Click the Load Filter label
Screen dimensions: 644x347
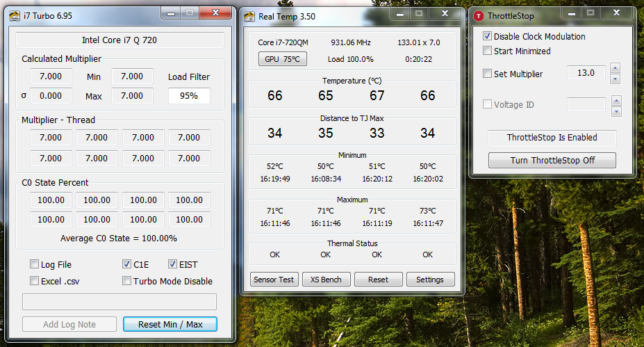(x=189, y=76)
